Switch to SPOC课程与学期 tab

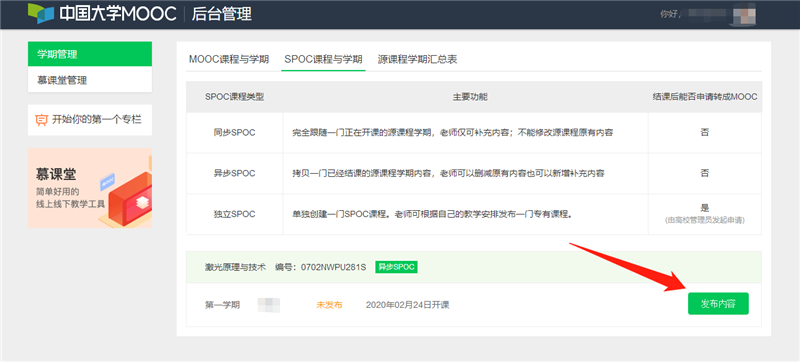click(323, 59)
